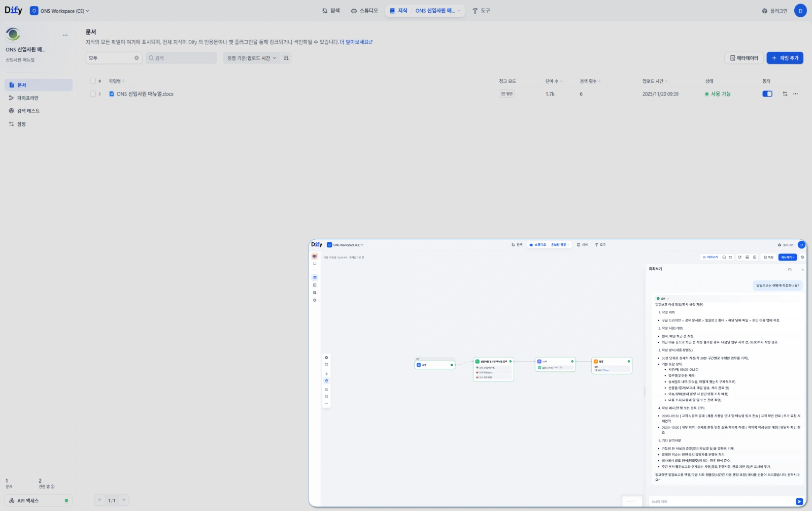Disable the document's enabled toggle switch
The image size is (812, 511).
(767, 94)
